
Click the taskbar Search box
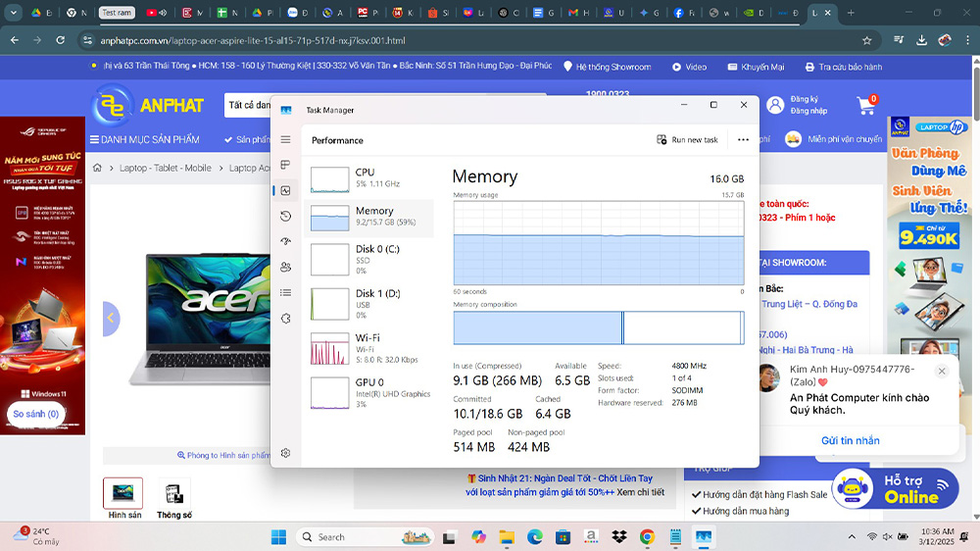click(366, 536)
